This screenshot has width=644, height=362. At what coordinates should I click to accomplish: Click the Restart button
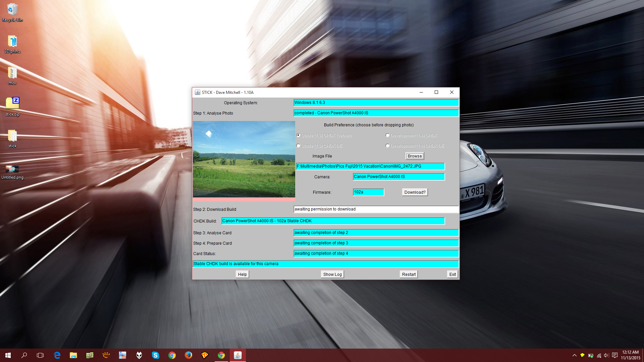click(x=409, y=274)
